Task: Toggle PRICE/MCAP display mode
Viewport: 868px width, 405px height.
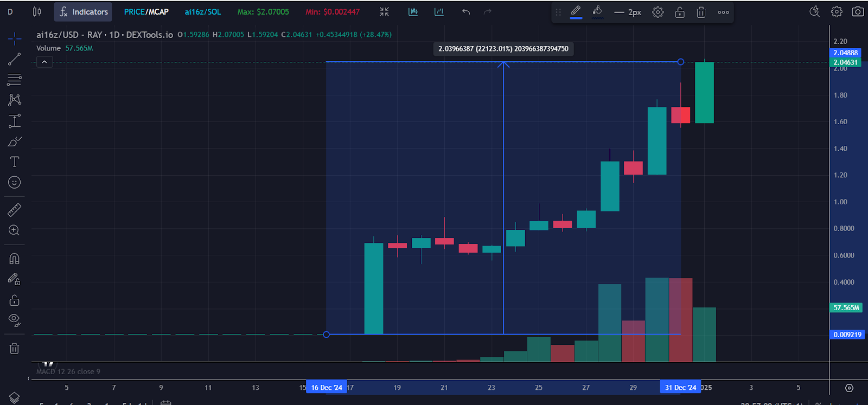Action: pyautogui.click(x=146, y=11)
